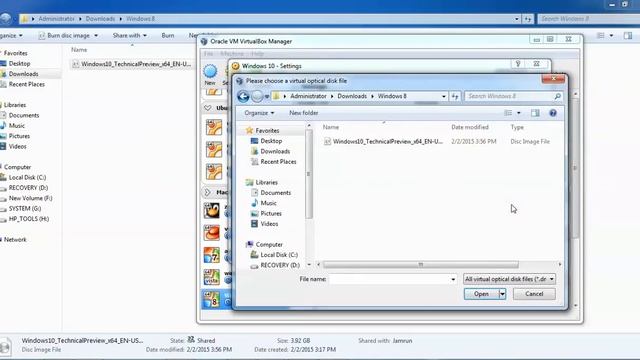
Task: Open Share with menu in Explorer window
Action: 130,36
